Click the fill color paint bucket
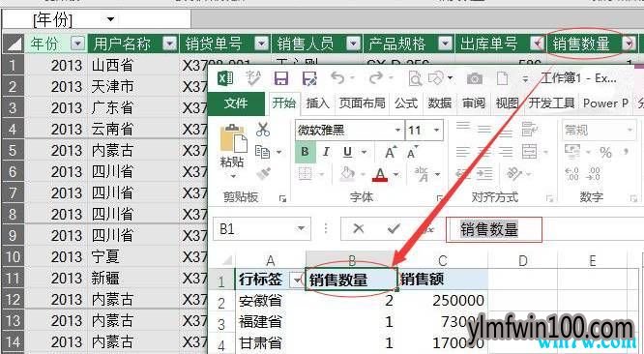 coord(348,174)
